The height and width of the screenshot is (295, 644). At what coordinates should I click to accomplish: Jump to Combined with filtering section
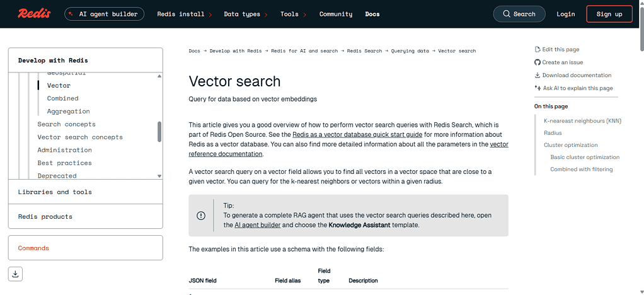[x=581, y=169]
